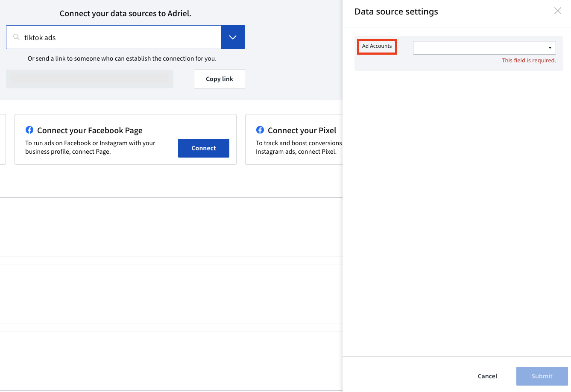The width and height of the screenshot is (571, 392).
Task: Click the Facebook icon beside Connect your Facebook Page
Action: [x=29, y=130]
